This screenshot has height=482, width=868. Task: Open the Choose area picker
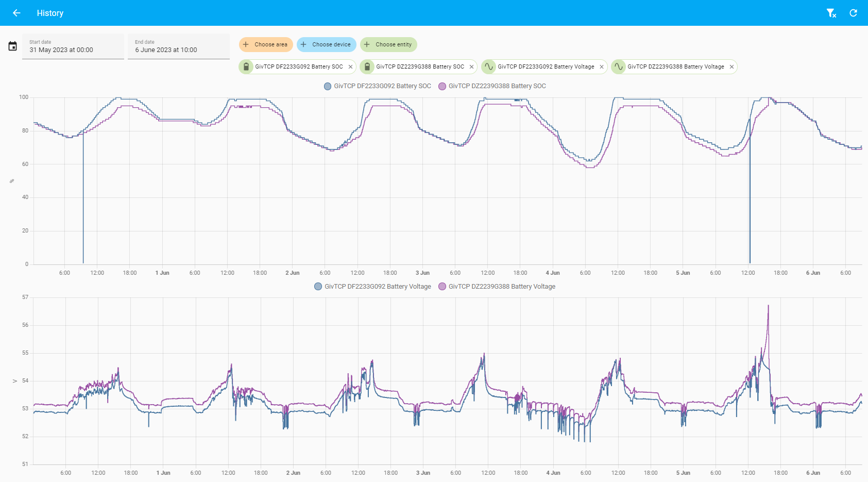[266, 44]
